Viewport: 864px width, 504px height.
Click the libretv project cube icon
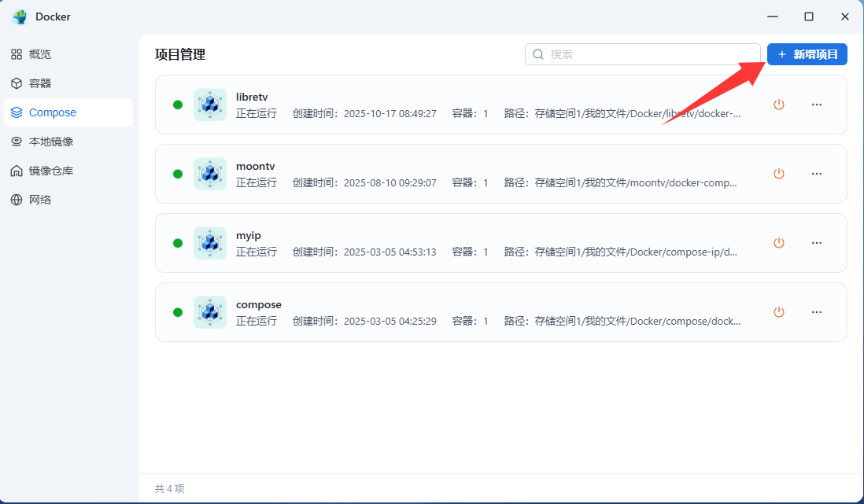click(210, 105)
